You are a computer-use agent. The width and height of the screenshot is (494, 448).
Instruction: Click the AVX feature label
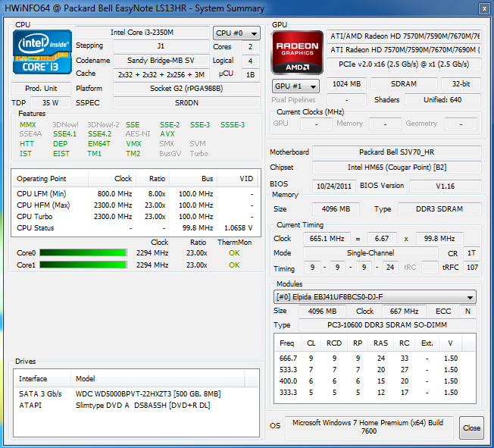(167, 134)
